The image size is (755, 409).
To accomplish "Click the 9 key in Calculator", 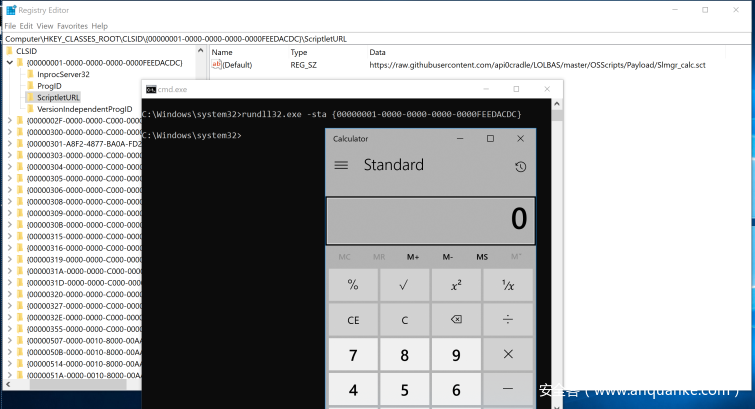I will pyautogui.click(x=456, y=354).
